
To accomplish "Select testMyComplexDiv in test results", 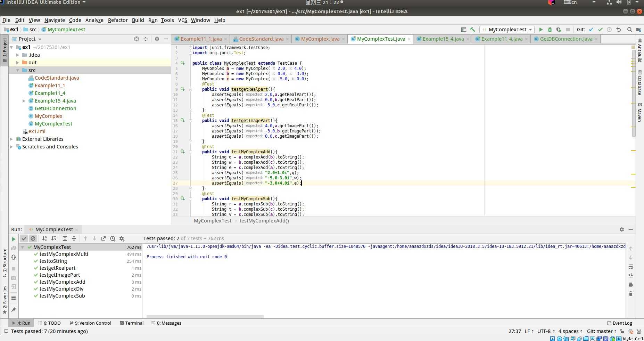I will click(x=61, y=289).
